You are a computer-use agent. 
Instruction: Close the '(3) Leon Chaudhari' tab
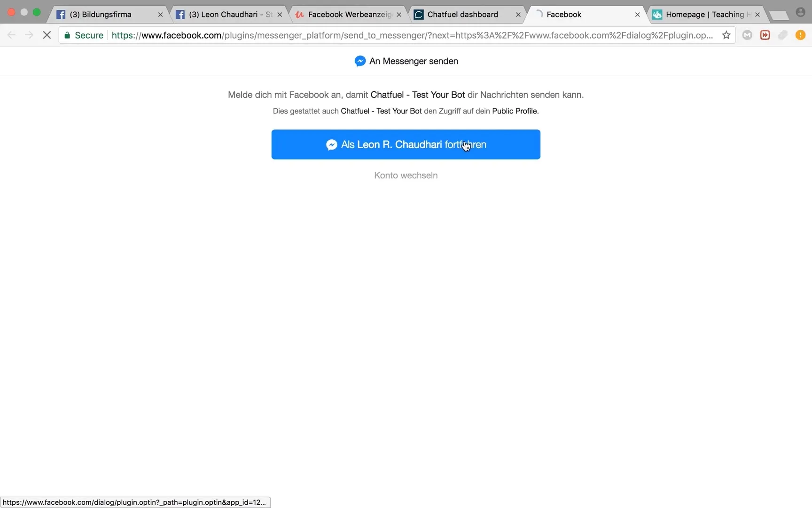(280, 15)
